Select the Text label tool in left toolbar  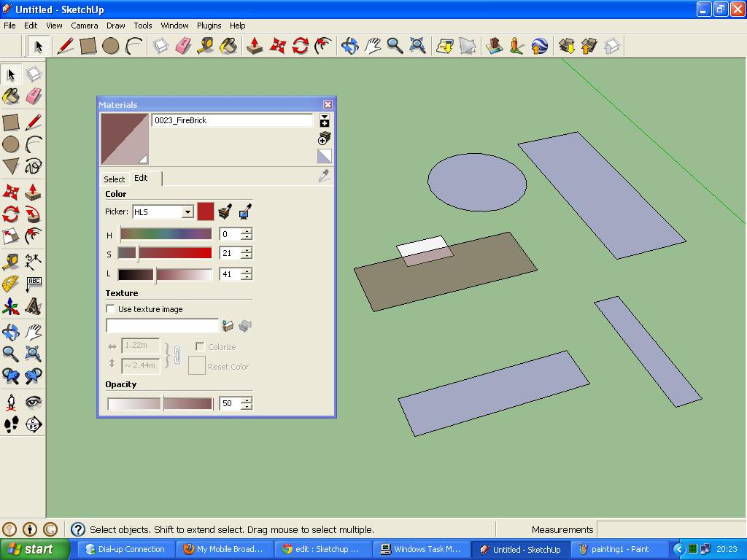click(x=34, y=284)
